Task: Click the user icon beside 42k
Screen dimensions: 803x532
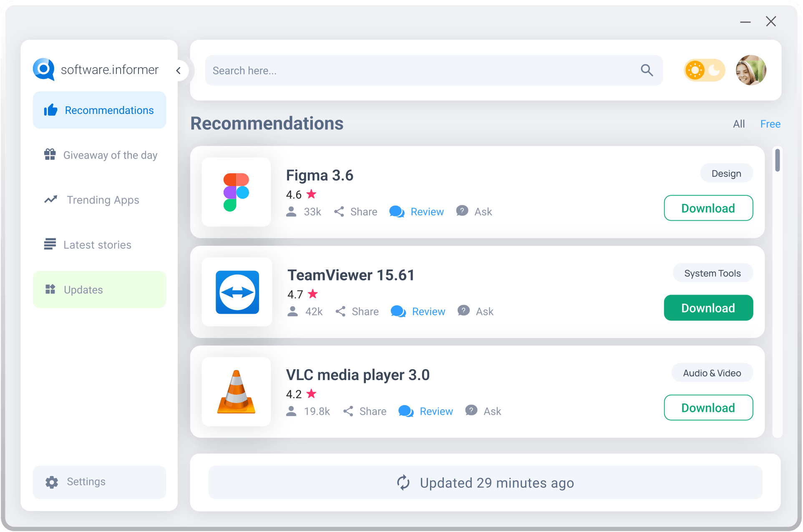Action: [293, 311]
